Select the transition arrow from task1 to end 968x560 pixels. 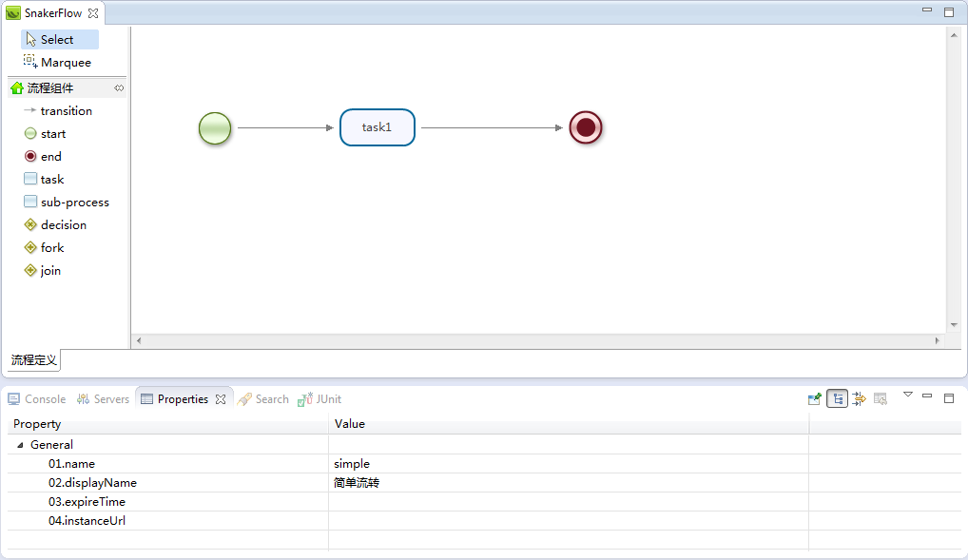point(492,127)
